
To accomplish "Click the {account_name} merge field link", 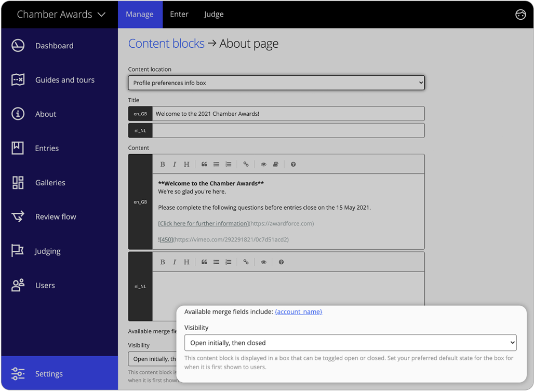I will point(298,312).
